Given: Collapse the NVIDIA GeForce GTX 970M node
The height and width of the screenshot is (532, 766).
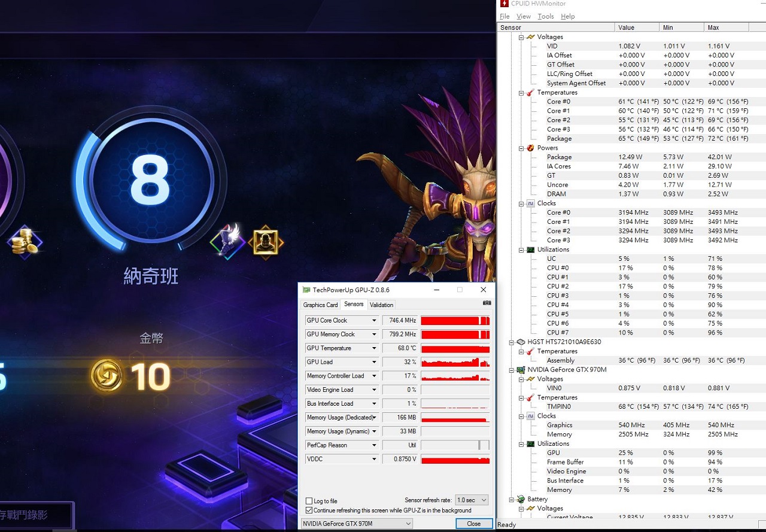Looking at the screenshot, I should tap(512, 370).
